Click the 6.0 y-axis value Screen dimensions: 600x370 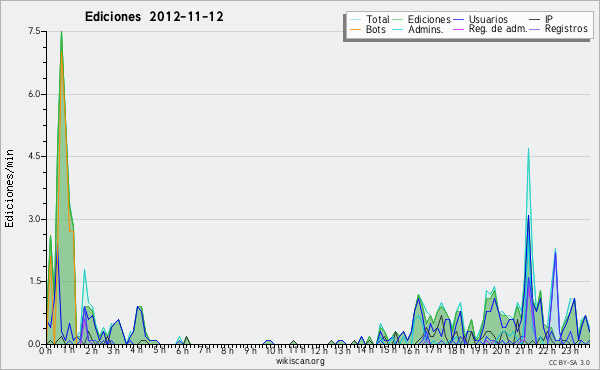tap(34, 94)
